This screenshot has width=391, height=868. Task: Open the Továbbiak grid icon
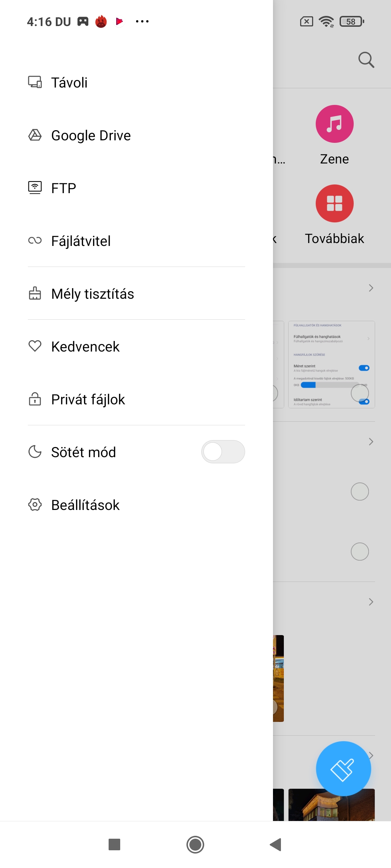click(335, 203)
